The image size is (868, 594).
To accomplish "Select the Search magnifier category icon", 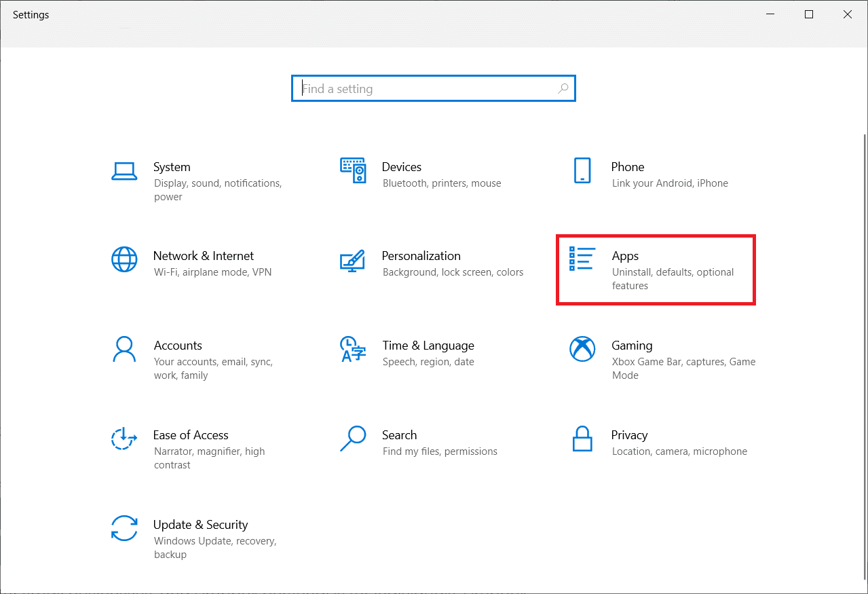I will pos(353,439).
